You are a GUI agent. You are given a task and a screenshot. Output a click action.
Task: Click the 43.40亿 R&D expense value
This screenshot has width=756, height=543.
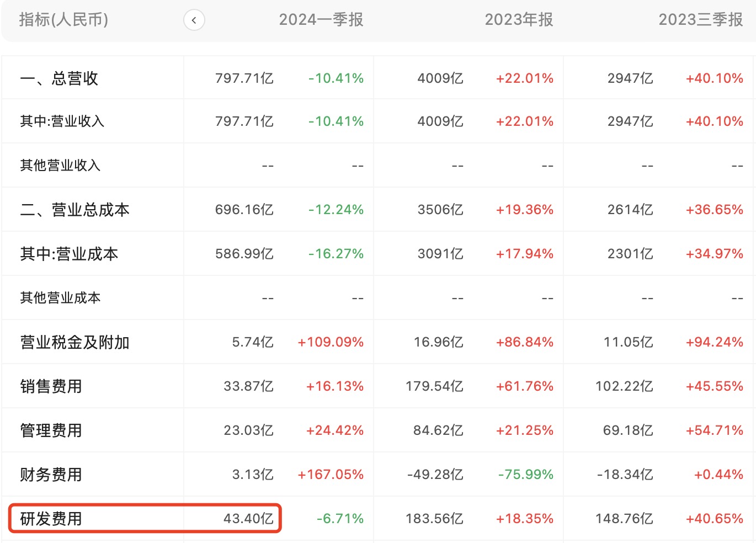(x=248, y=519)
